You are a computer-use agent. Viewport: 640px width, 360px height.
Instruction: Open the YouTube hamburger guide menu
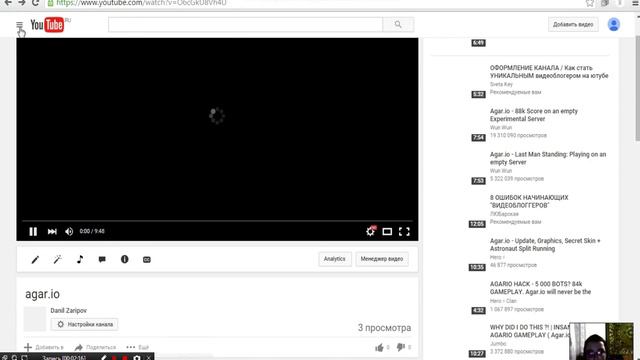tap(19, 25)
